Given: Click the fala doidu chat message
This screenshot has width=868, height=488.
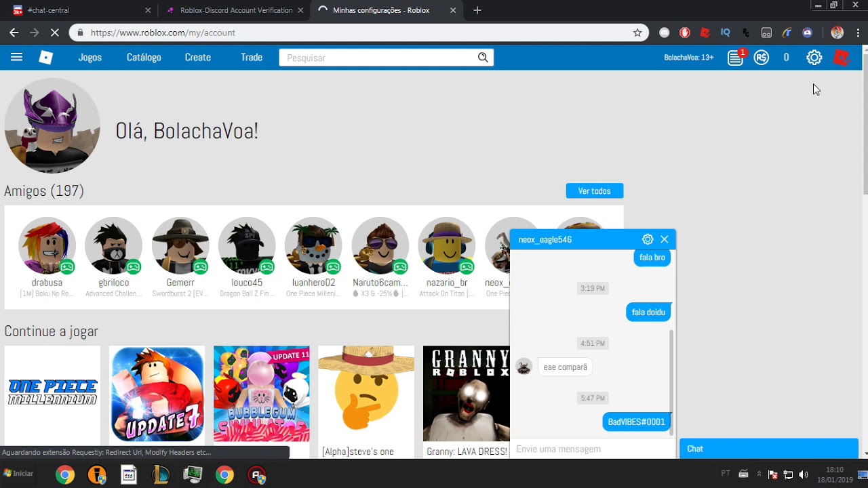Looking at the screenshot, I should coord(648,312).
